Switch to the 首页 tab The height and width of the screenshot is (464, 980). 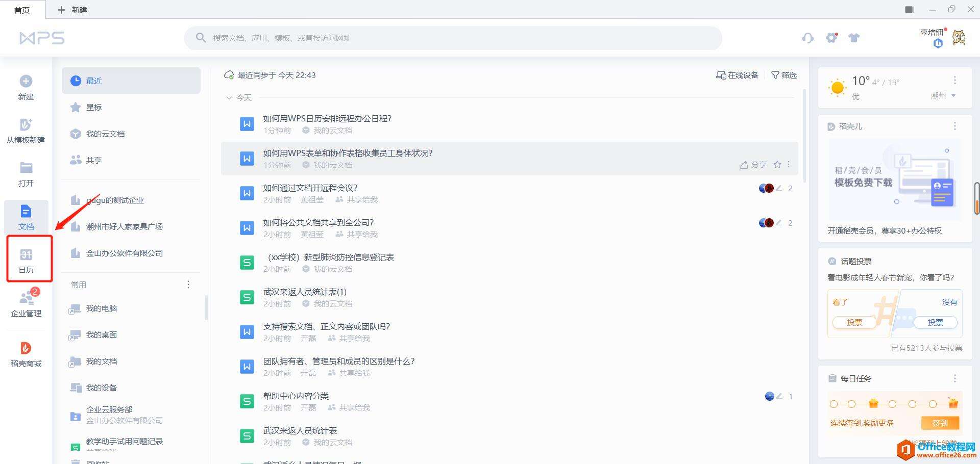tap(22, 10)
